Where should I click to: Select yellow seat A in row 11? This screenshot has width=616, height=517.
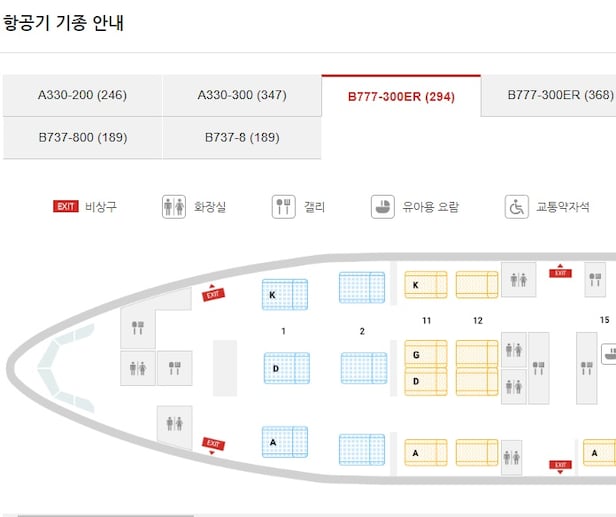point(425,452)
